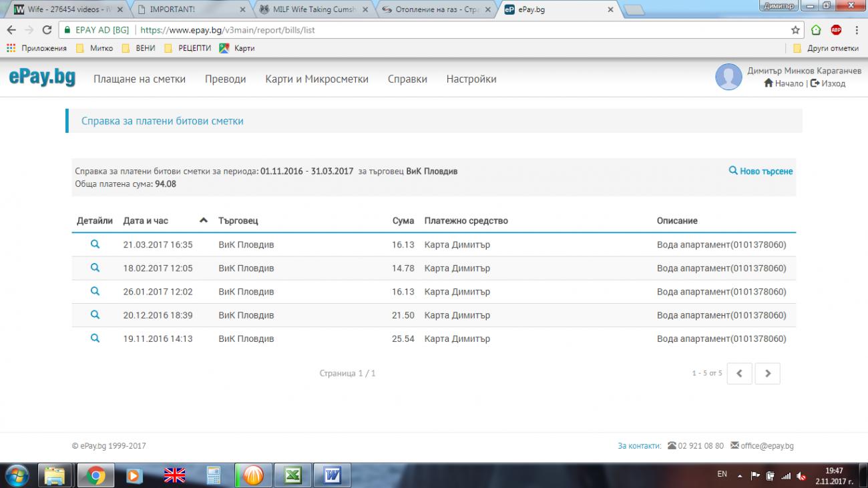Open the ВЕНИ bookmark folder
Screen dimensions: 868x488
coord(138,48)
